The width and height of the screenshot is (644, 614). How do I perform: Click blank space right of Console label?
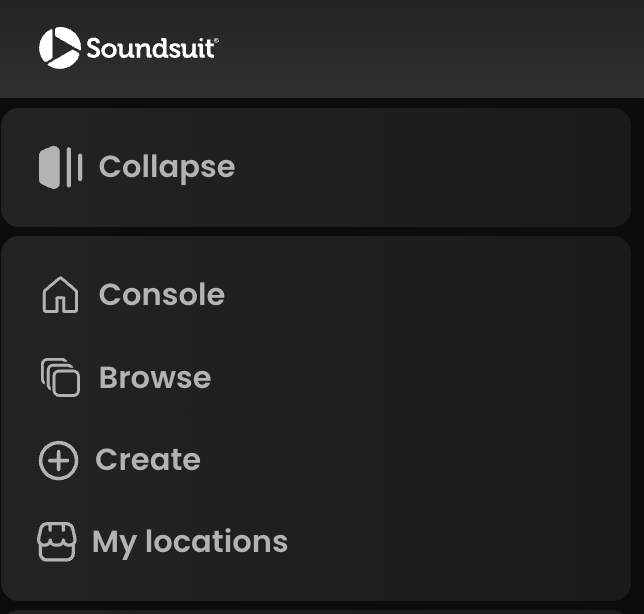(x=430, y=295)
